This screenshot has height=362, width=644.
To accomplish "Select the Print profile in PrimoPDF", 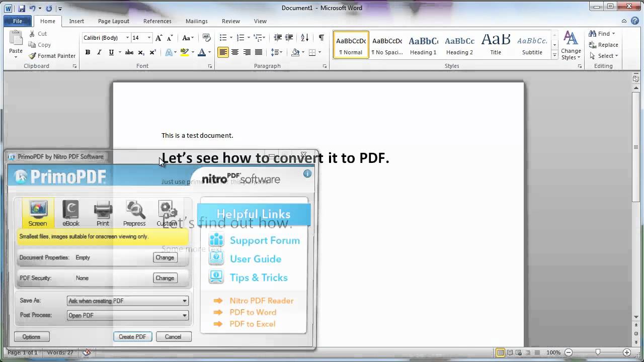I will [x=103, y=213].
